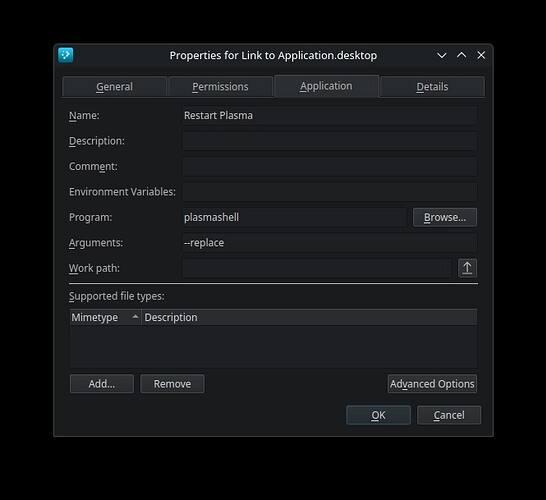Screen dimensions: 546x500
Task: Remove the selected mimetype
Action: pos(172,384)
